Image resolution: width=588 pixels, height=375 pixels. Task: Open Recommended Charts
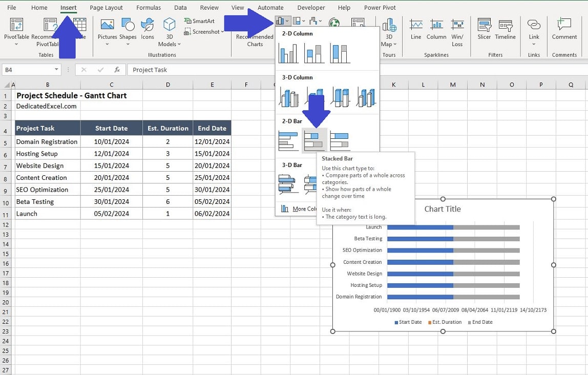coord(255,36)
